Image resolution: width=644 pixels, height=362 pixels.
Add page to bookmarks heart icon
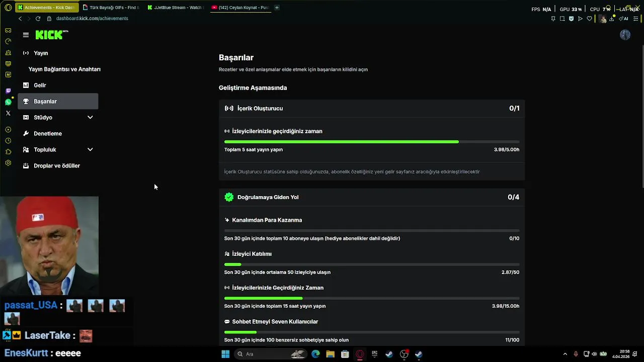pyautogui.click(x=589, y=19)
